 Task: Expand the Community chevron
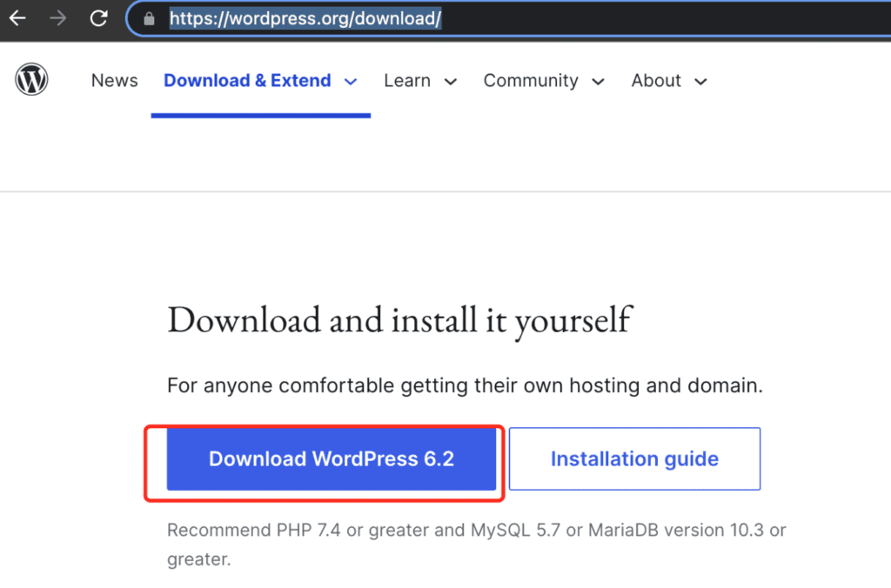(598, 82)
